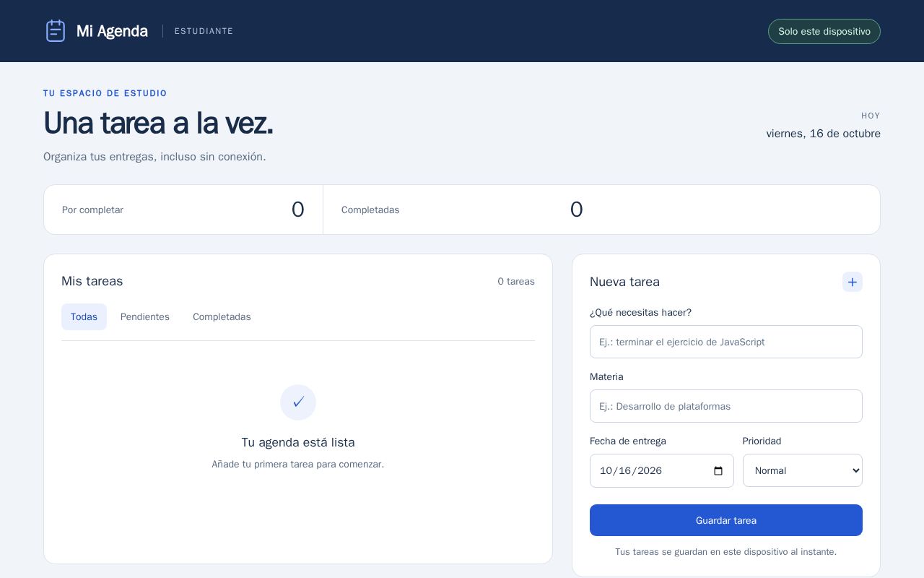Click the Organiza tus entregas subtitle text
This screenshot has width=924, height=578.
pyautogui.click(x=154, y=157)
